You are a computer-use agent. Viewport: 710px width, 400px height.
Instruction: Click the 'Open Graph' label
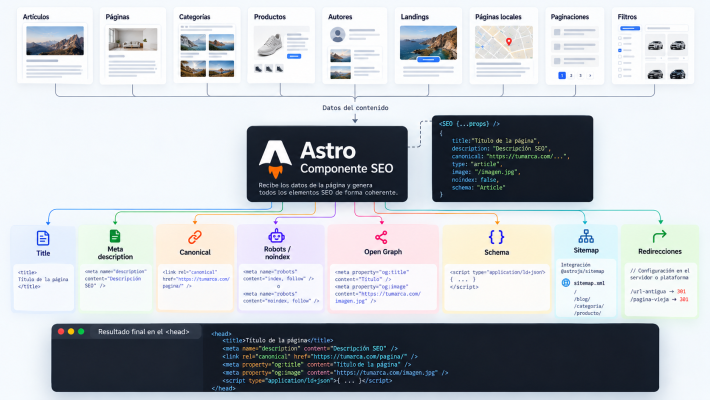click(x=383, y=251)
